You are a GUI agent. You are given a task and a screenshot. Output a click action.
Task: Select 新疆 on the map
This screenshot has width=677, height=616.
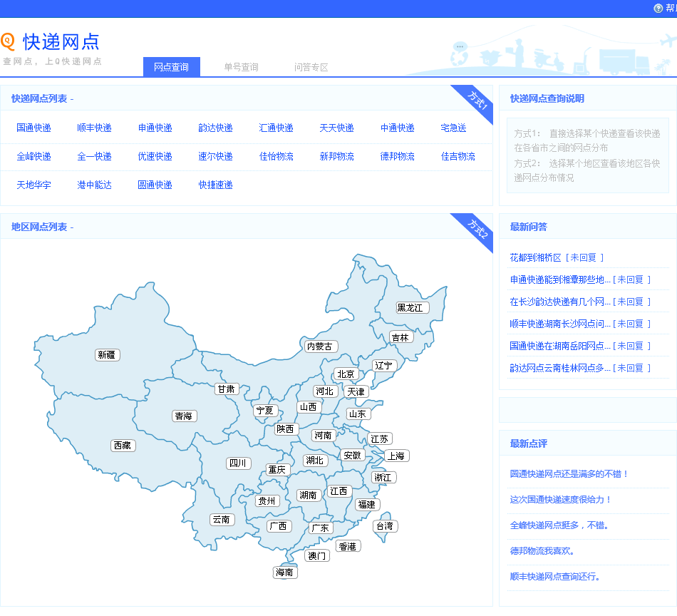point(107,354)
